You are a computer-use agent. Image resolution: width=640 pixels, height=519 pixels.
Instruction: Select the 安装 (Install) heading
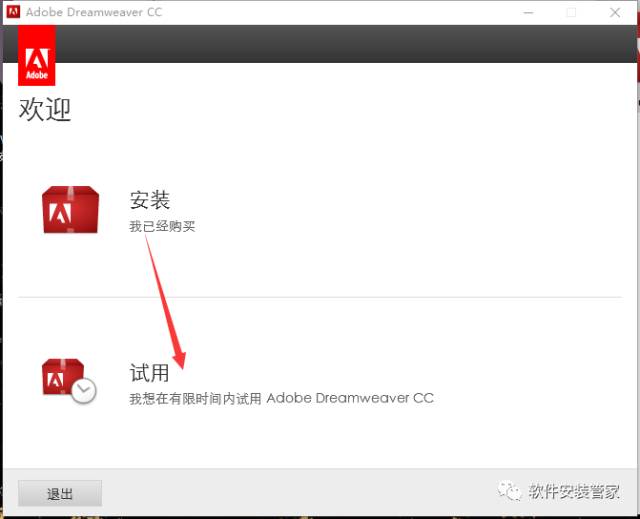coord(150,199)
